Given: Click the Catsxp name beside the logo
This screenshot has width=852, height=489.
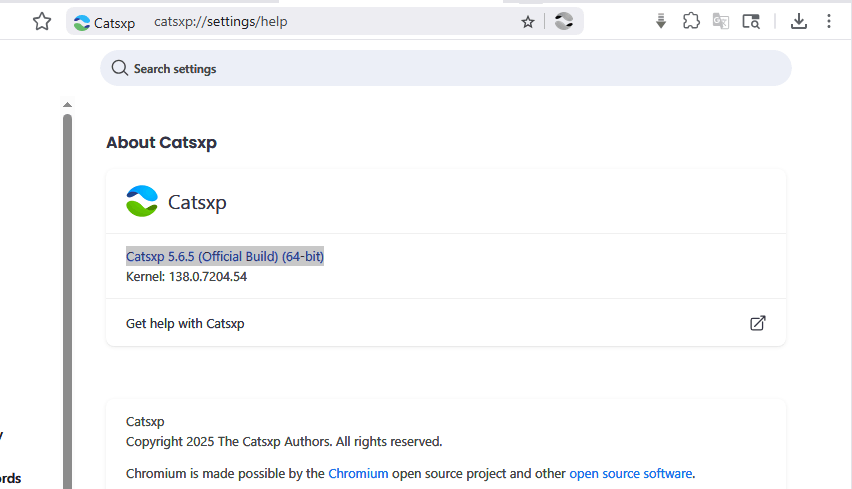Looking at the screenshot, I should 197,203.
